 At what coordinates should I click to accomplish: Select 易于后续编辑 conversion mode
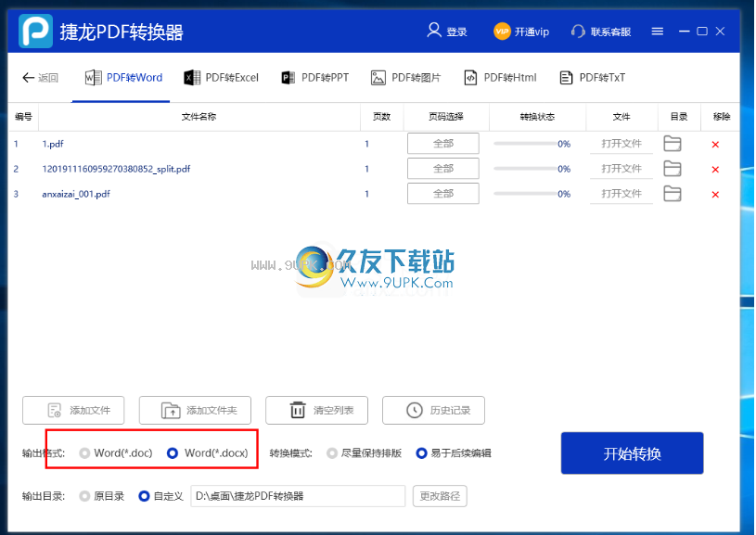tap(421, 453)
